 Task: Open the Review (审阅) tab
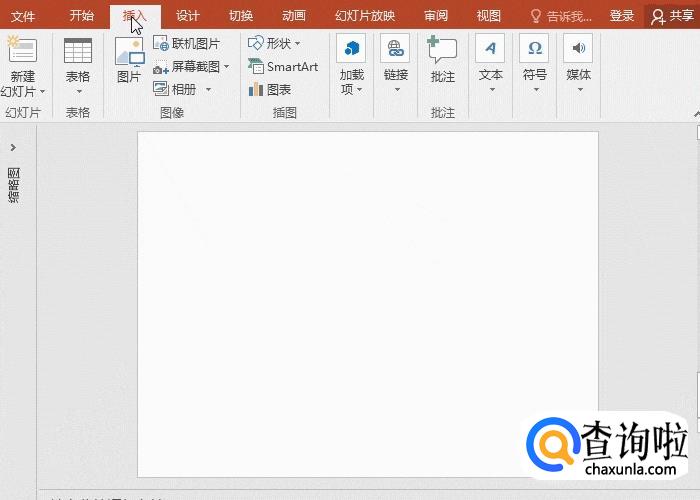click(436, 17)
